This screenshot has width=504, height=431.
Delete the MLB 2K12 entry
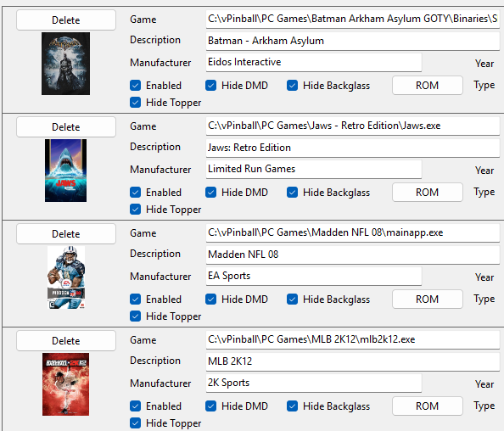(x=66, y=341)
